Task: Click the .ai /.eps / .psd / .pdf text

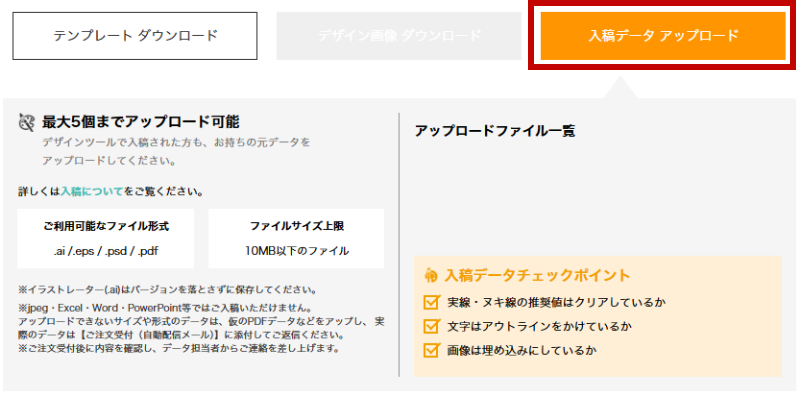Action: coord(106,251)
